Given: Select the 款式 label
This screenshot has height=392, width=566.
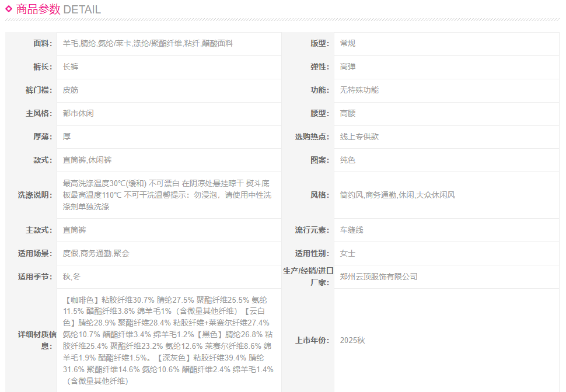Looking at the screenshot, I should click(x=43, y=160).
